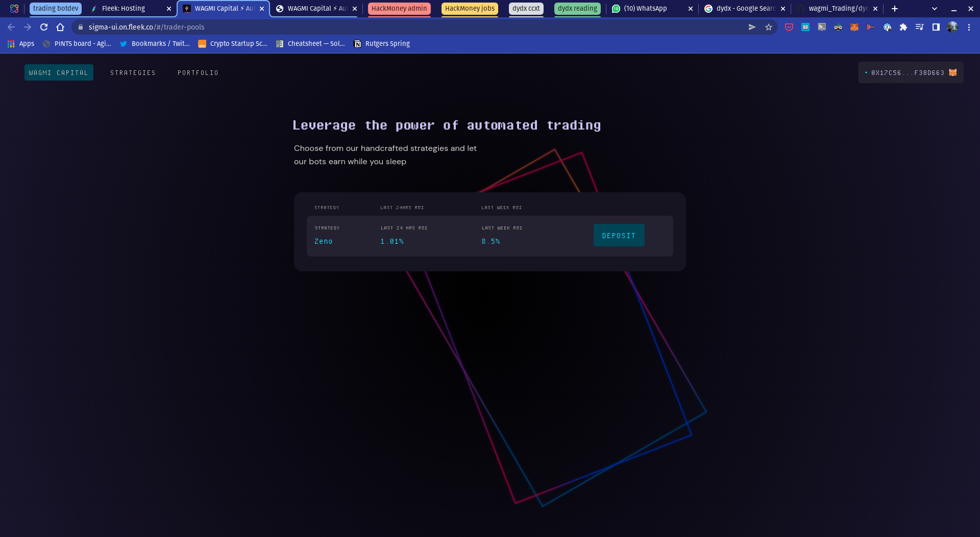The image size is (980, 537).
Task: Open the PINTS board bookmark
Action: pos(77,44)
